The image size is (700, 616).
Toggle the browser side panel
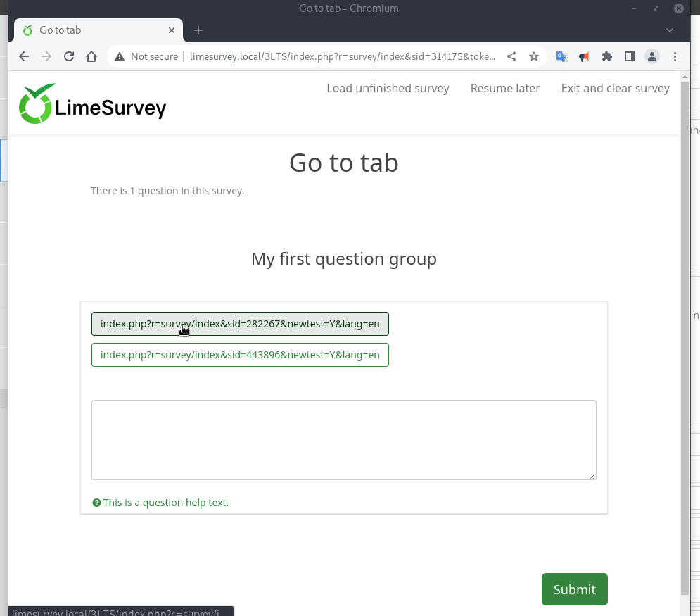pyautogui.click(x=630, y=56)
